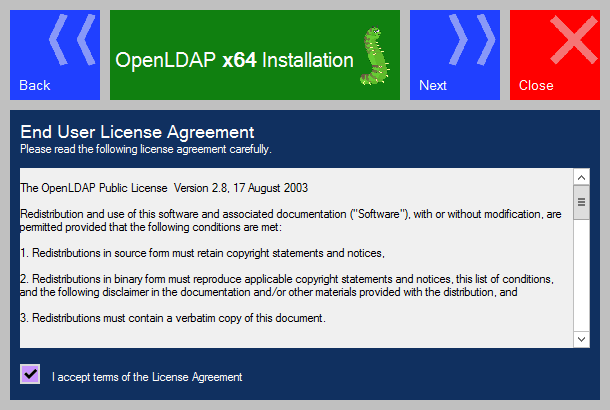Click the End User License Agreement heading
The width and height of the screenshot is (610, 410).
click(x=137, y=132)
